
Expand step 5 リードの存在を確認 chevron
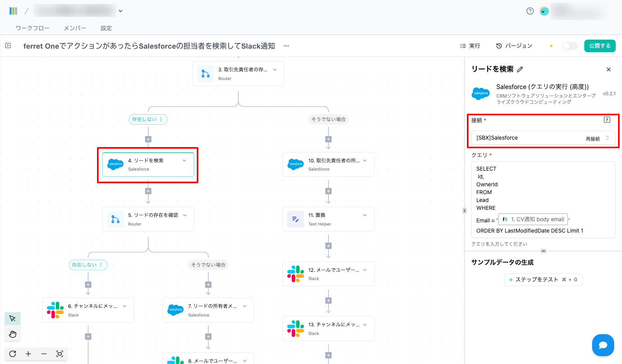tap(185, 215)
